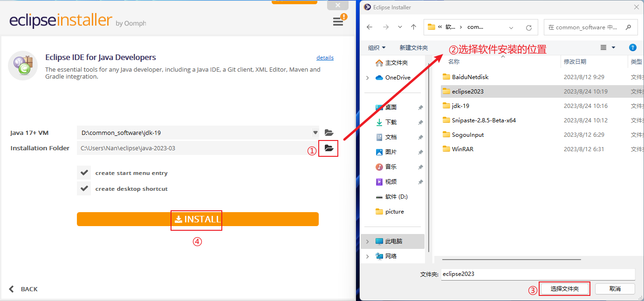Screen dimensions: 644x301
Task: Expand the OneDrive tree node
Action: [x=367, y=78]
